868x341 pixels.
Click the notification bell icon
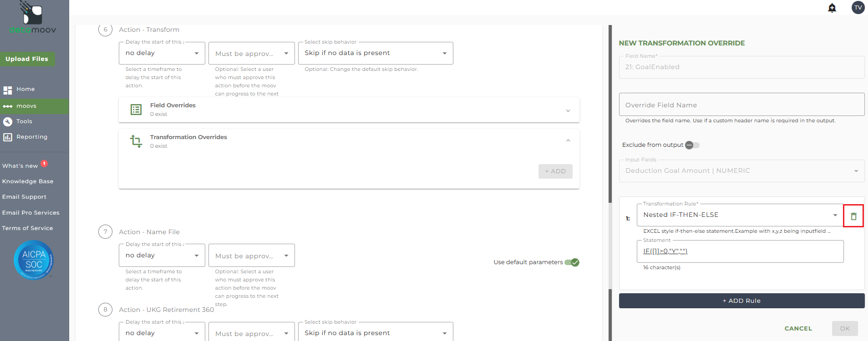pos(832,8)
